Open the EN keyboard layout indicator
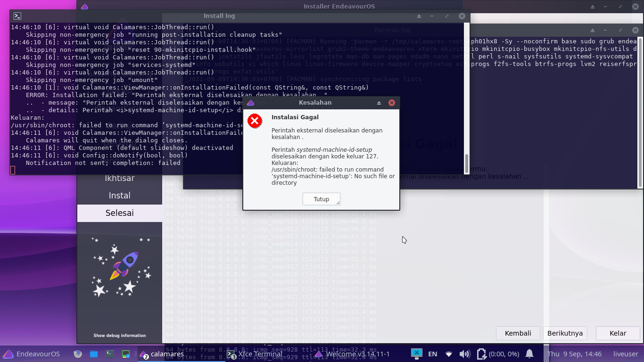 click(x=432, y=354)
